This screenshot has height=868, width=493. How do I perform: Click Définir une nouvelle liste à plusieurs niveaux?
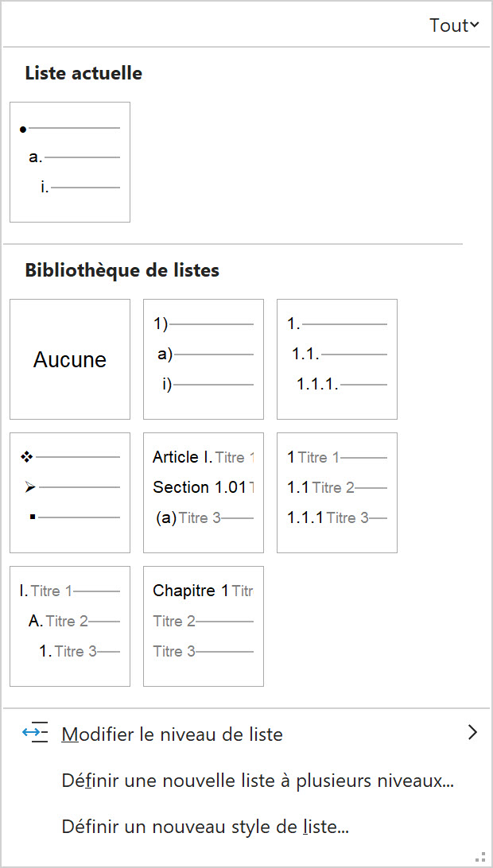tap(258, 781)
